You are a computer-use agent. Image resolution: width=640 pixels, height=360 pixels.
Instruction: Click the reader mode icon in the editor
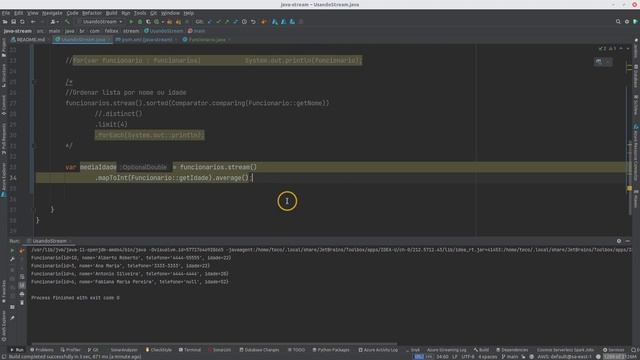[x=599, y=61]
